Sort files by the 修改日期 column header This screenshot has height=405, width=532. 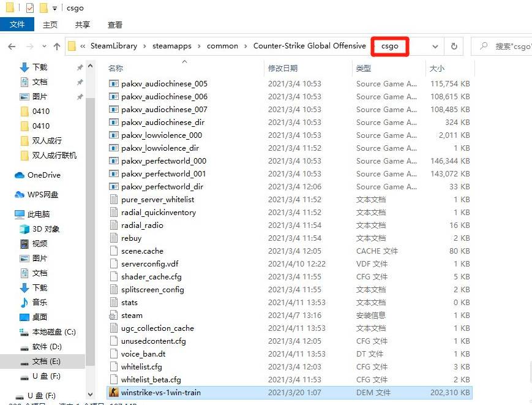[308, 68]
